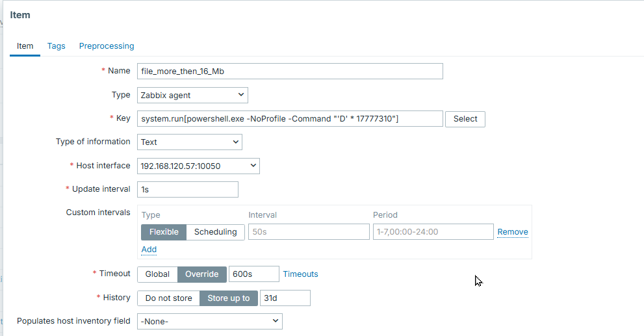
Task: Click the Name input field
Action: (290, 71)
